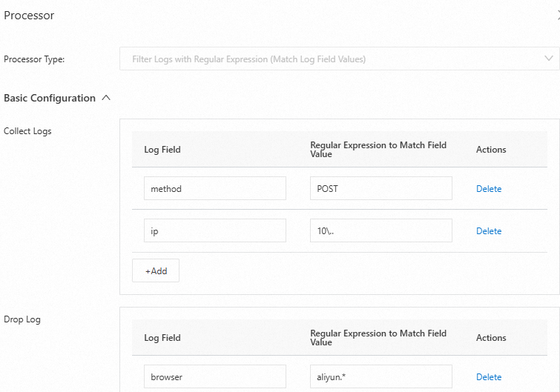560x392 pixels.
Task: Click the Processor Type dropdown arrow
Action: pos(549,59)
